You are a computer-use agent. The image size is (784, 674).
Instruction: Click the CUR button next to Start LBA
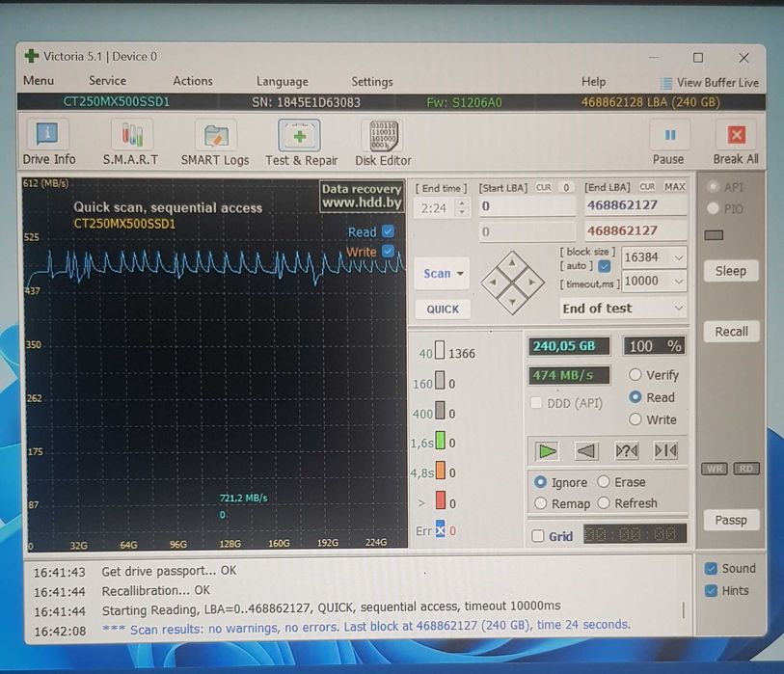[x=544, y=187]
